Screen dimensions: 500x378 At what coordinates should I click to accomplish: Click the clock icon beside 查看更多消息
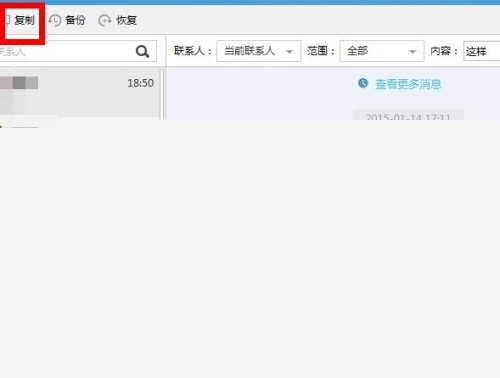pyautogui.click(x=363, y=83)
